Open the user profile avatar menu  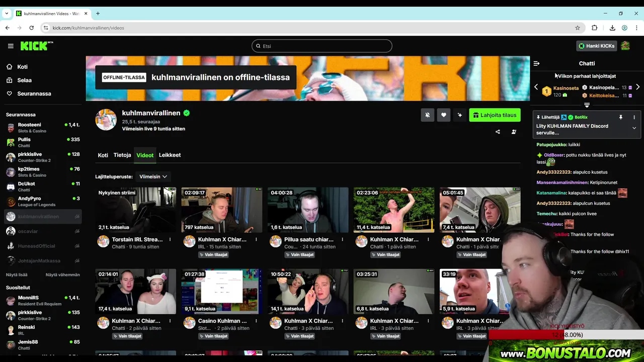pos(625,46)
